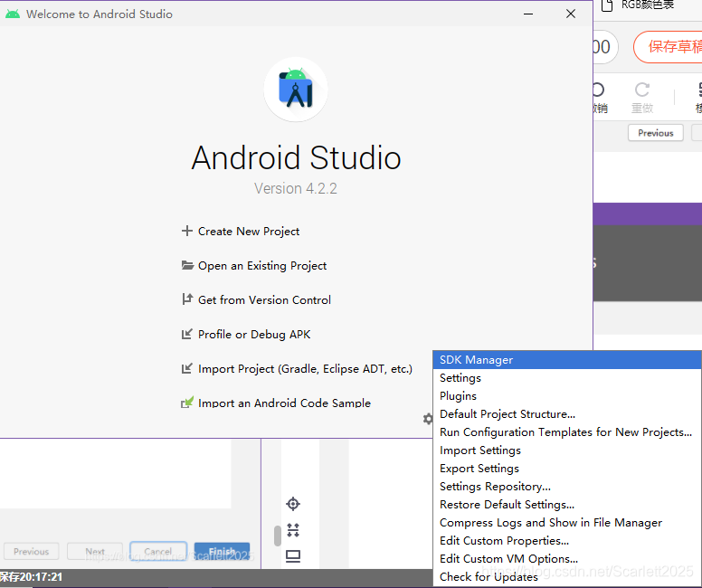Viewport: 702px width, 588px height.
Task: Choose Import Settings
Action: (x=567, y=450)
